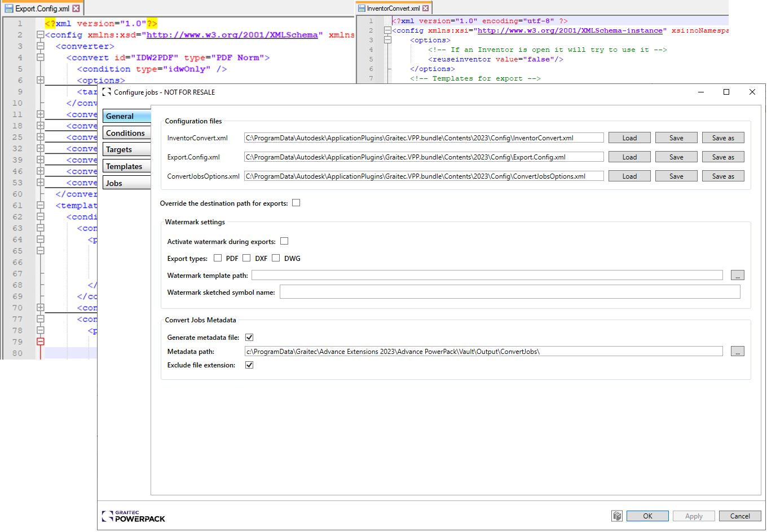Viewport: 767px width, 532px height.
Task: Click Save as for ConvertJobsOptions.xml
Action: pyautogui.click(x=723, y=176)
